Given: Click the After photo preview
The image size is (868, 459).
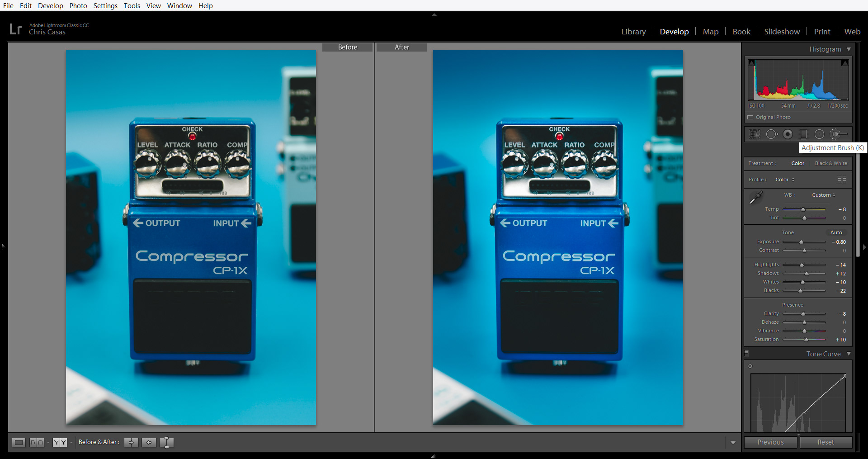Looking at the screenshot, I should pyautogui.click(x=558, y=237).
